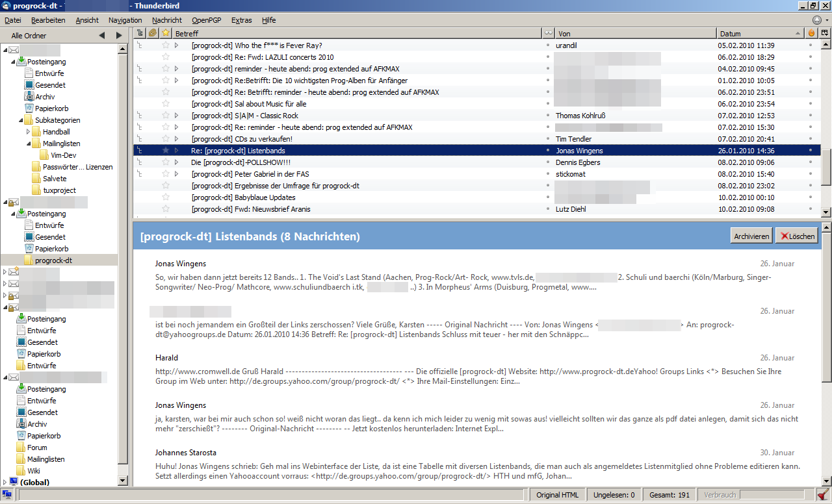Expand the (Global) account node
This screenshot has height=504, width=832.
[x=5, y=482]
